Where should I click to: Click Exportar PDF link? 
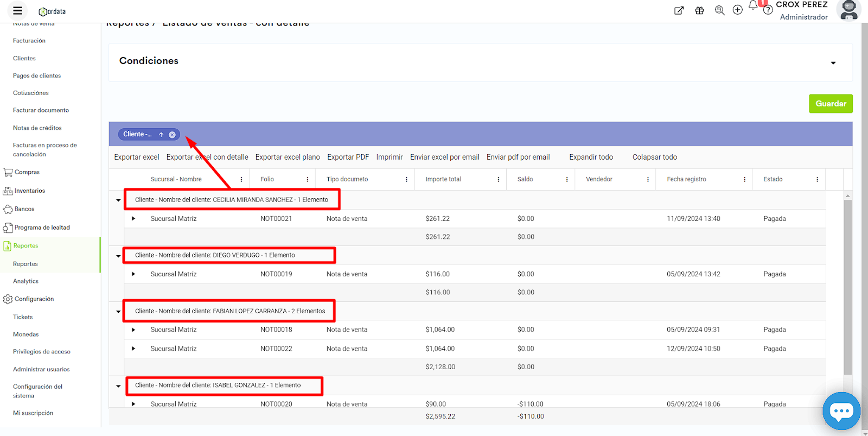point(348,157)
